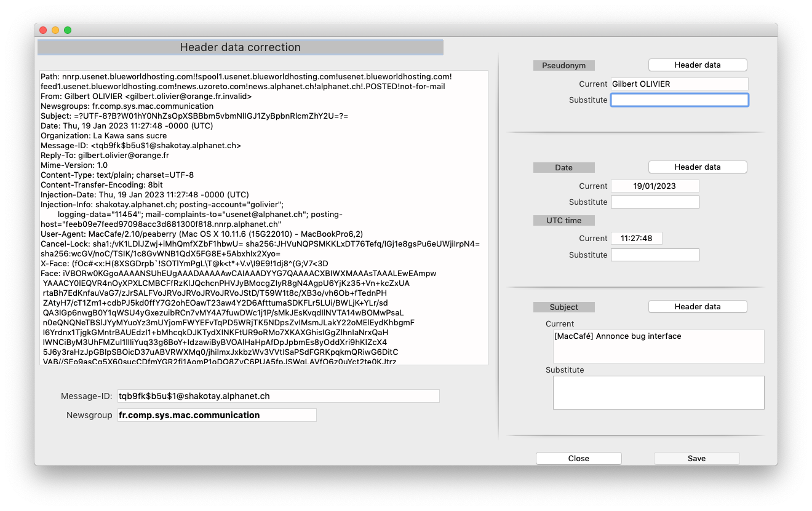
Task: Select the Current field showing Gilbert OLIVIER
Action: click(x=679, y=84)
